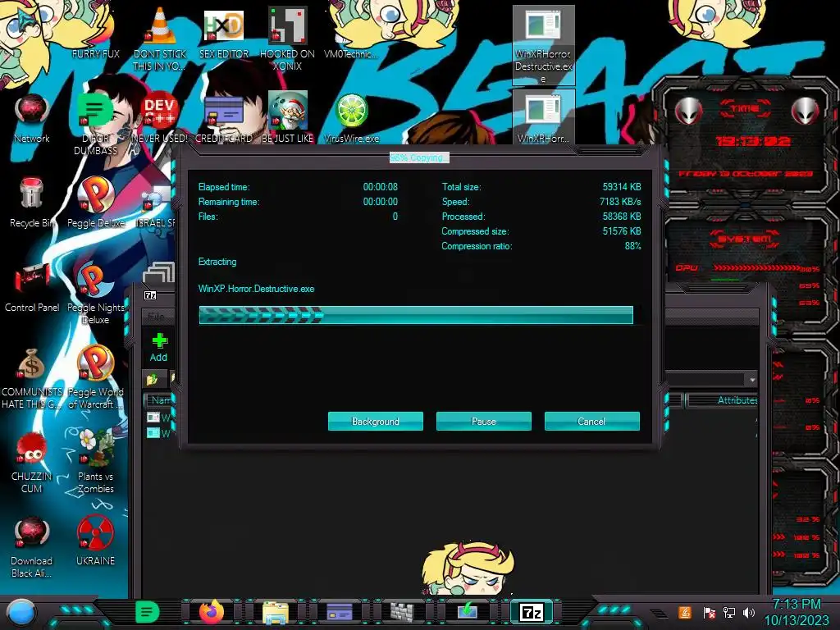Image resolution: width=840 pixels, height=630 pixels.
Task: Open Control Panel desktop icon
Action: [32, 287]
